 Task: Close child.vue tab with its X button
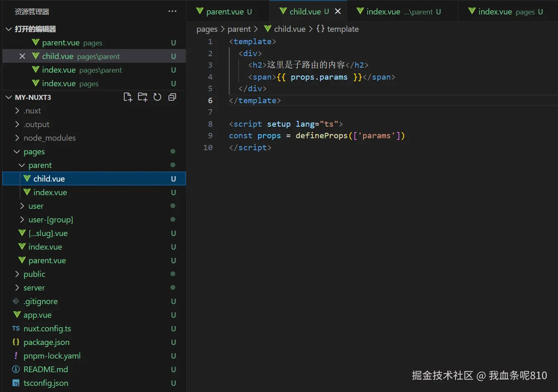(x=338, y=12)
